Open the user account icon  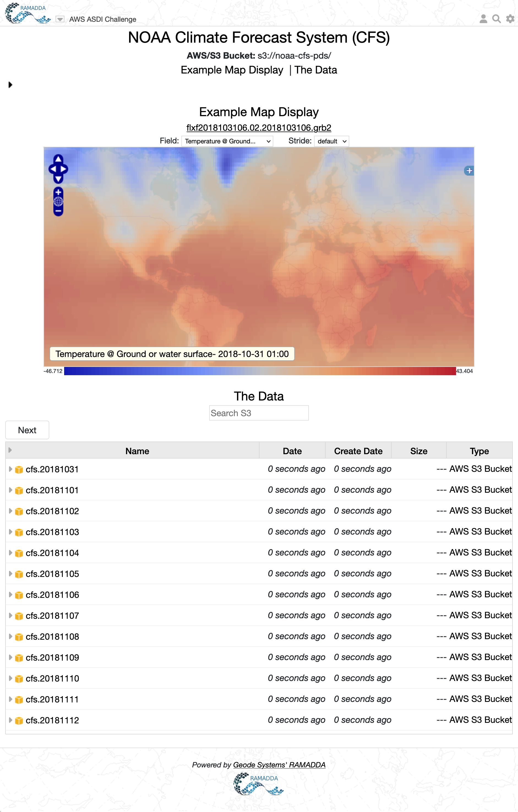(483, 19)
